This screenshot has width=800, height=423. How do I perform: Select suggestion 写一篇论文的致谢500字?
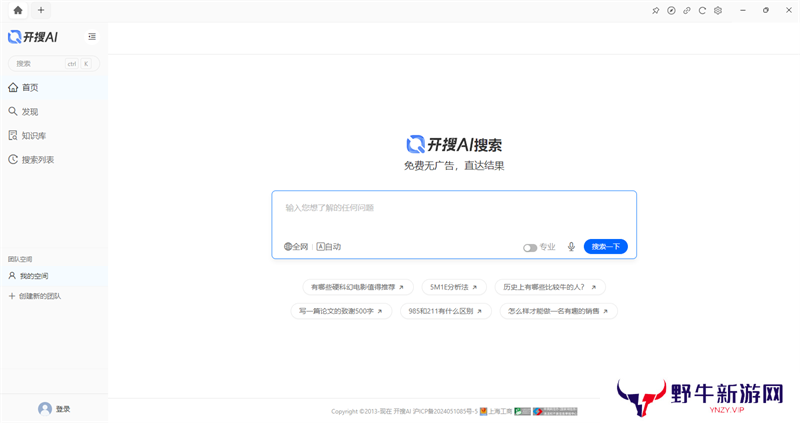[341, 311]
